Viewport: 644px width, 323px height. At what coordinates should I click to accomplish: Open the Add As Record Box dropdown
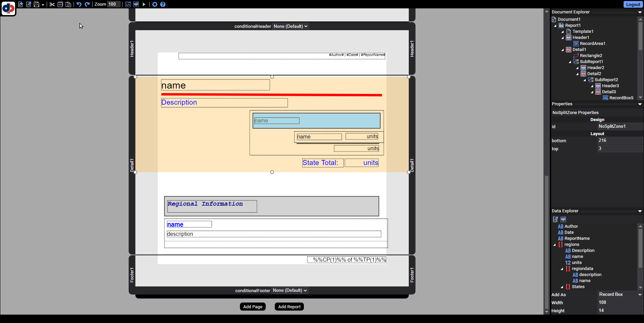point(620,294)
